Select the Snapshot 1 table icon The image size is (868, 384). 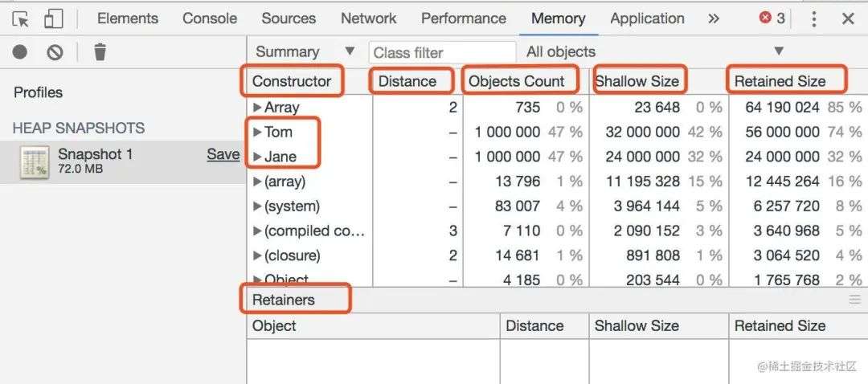35,162
